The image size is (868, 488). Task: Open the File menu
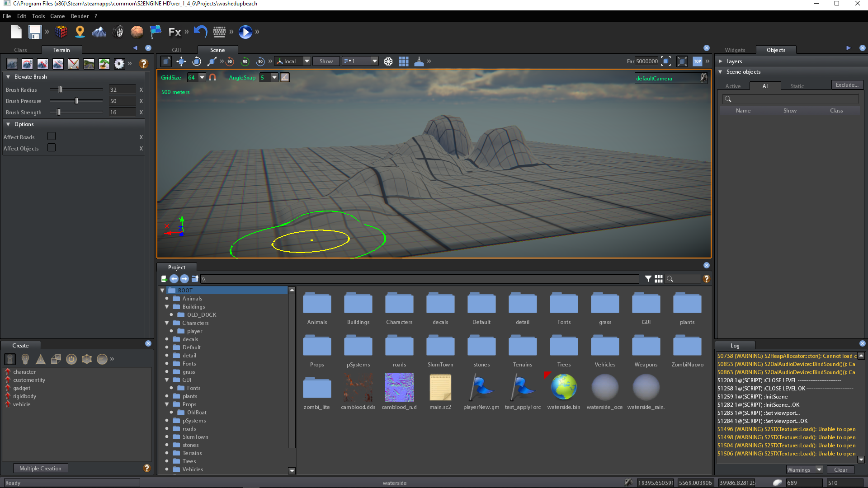(x=7, y=16)
